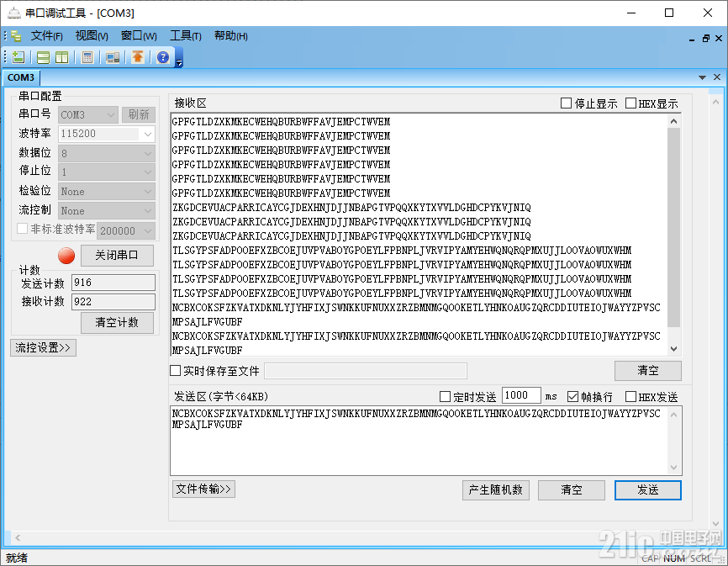Toggle 停止显示 checkbox
The width and height of the screenshot is (728, 566).
click(566, 103)
